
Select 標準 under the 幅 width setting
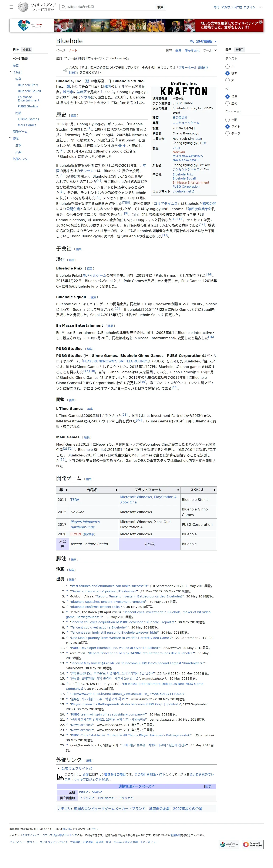click(x=227, y=97)
